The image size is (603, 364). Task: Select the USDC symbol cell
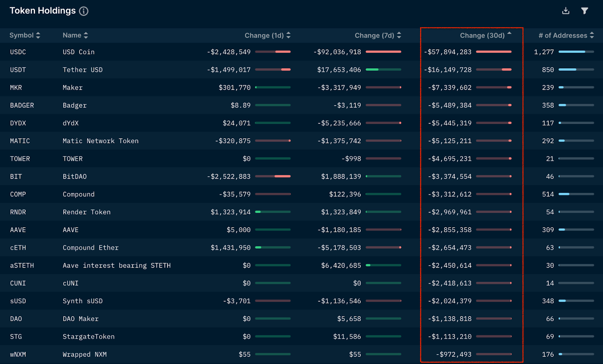click(18, 52)
